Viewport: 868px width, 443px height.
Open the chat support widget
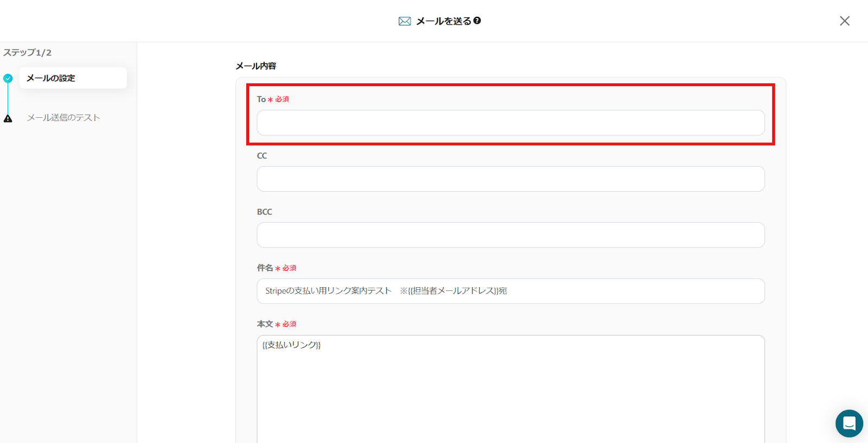coord(849,423)
